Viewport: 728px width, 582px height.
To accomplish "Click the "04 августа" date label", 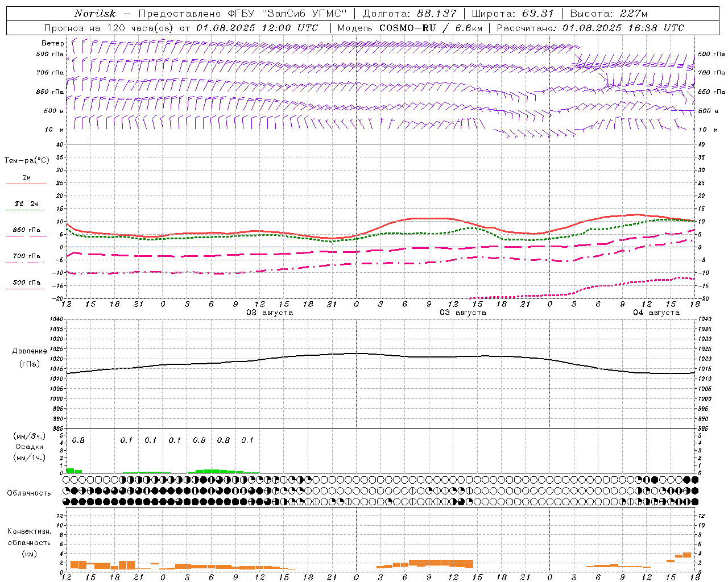I will coord(656,313).
